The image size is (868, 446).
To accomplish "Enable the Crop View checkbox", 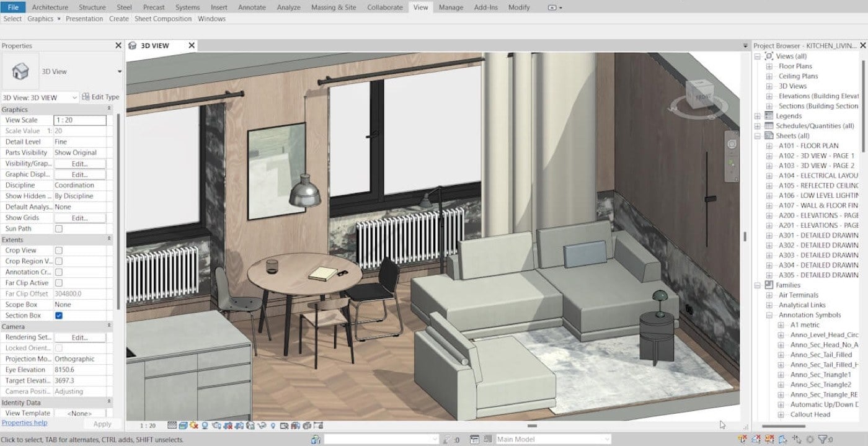I will point(59,251).
